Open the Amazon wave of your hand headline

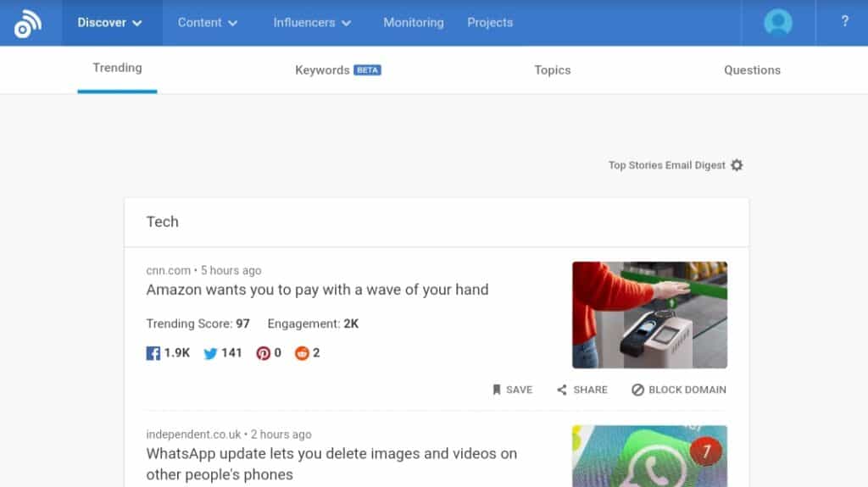(x=317, y=290)
